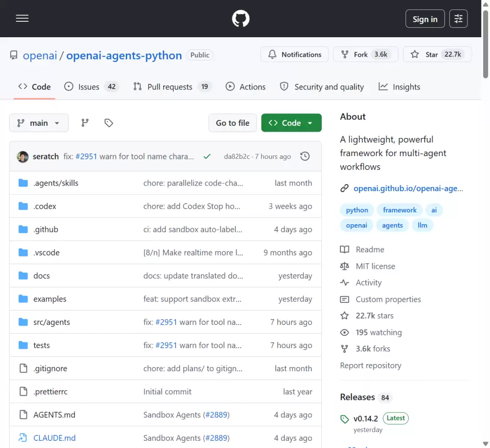Switch to the Pull requests tab

pyautogui.click(x=172, y=87)
